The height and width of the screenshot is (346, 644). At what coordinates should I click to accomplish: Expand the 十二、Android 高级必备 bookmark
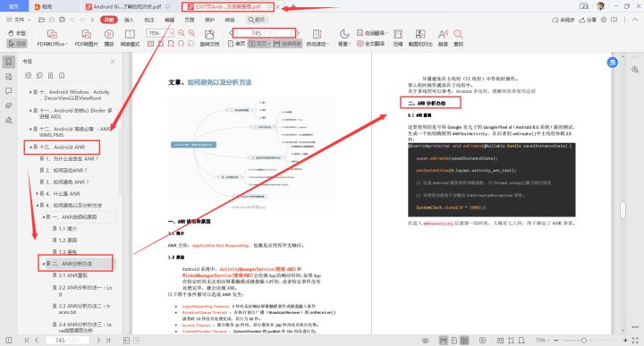[x=30, y=129]
